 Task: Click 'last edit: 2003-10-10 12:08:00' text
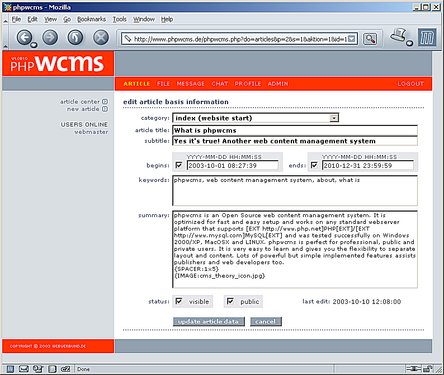pyautogui.click(x=352, y=302)
